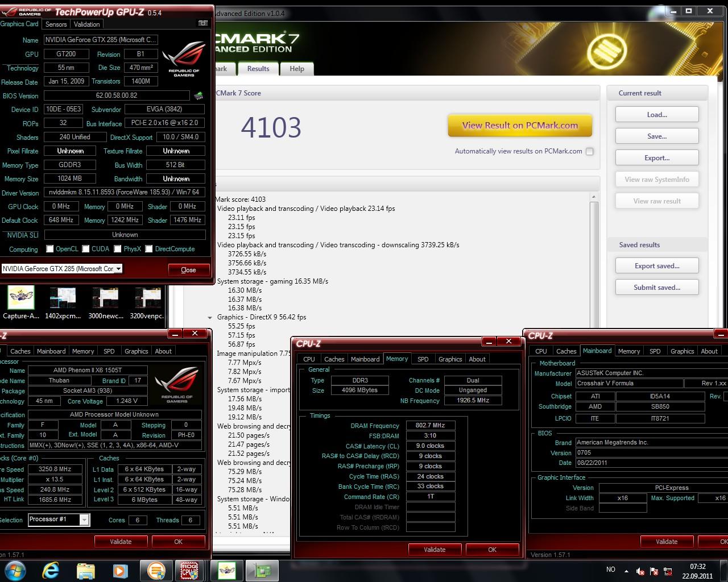Open the 3000newc desktop file thumbnail

tap(105, 303)
